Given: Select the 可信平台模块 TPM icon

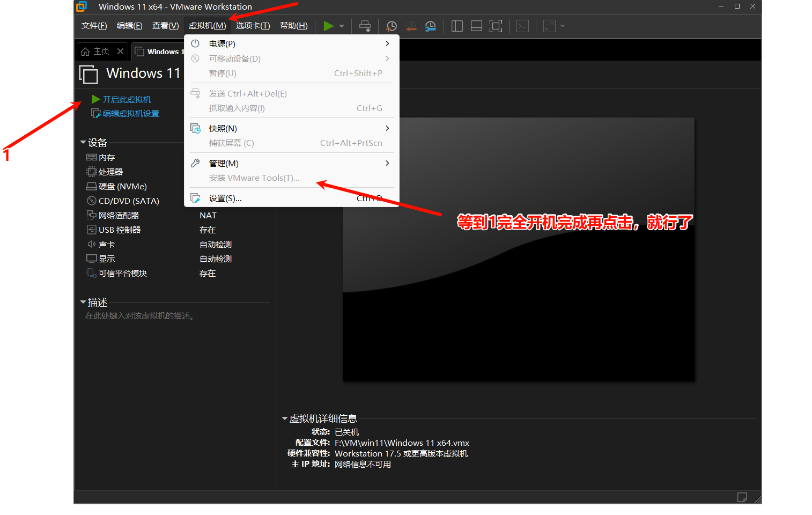Looking at the screenshot, I should point(92,273).
